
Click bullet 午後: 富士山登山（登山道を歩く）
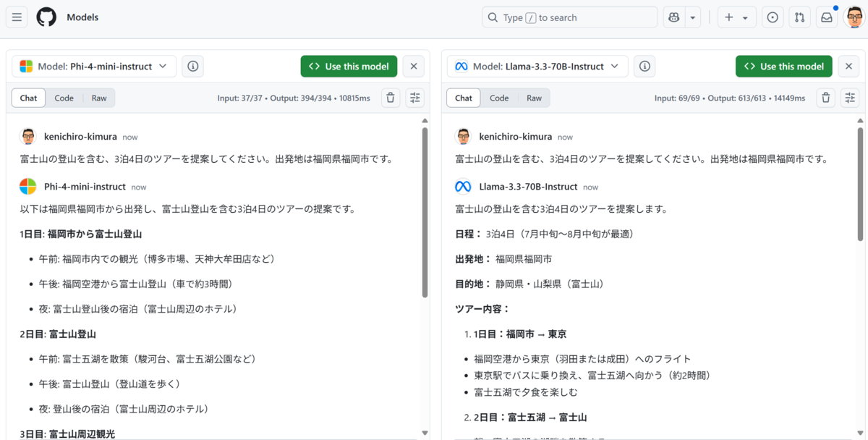pos(110,384)
